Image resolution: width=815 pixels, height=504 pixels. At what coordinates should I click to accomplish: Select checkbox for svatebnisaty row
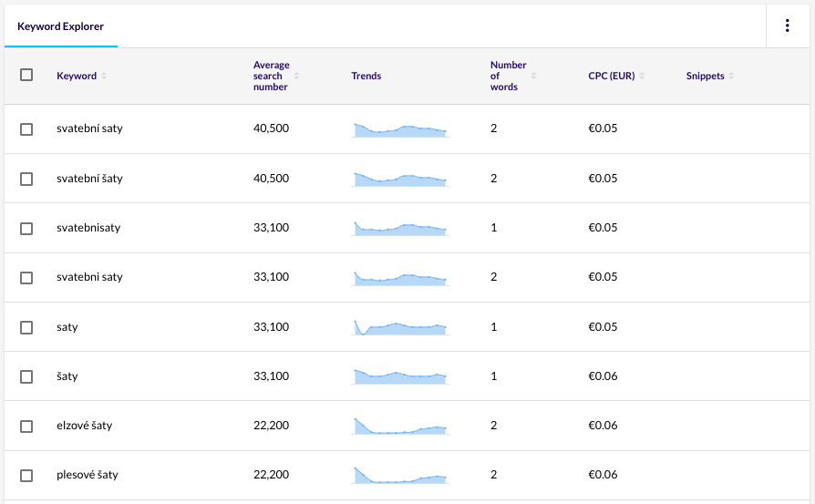26,228
